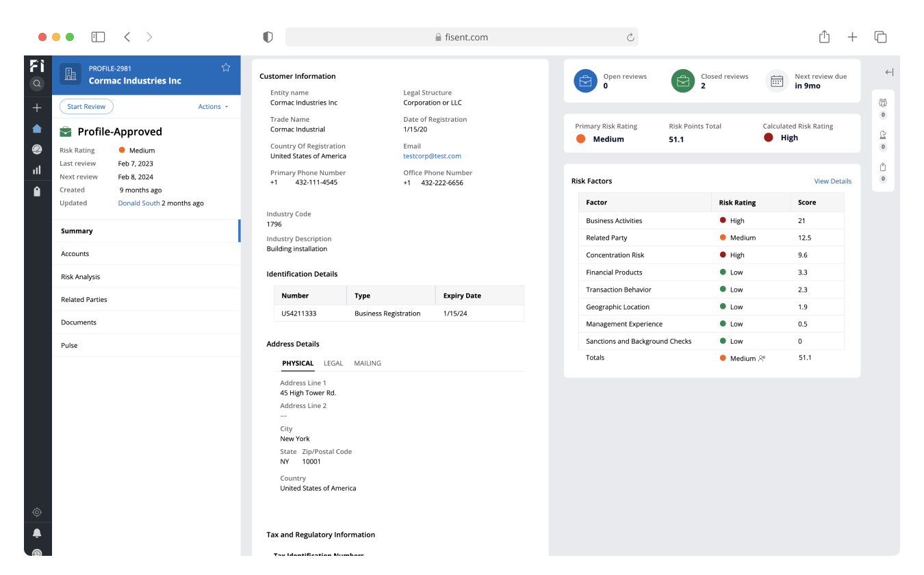This screenshot has height=575, width=924.
Task: Go back with browser back arrow
Action: click(127, 37)
